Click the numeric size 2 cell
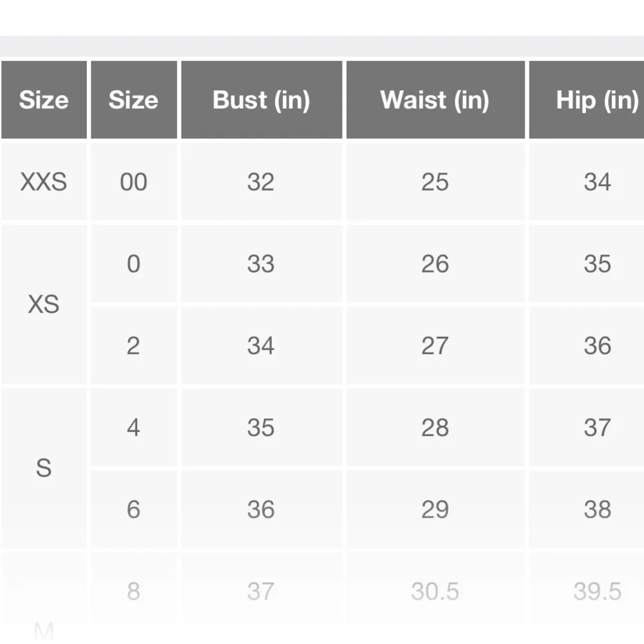 coord(133,346)
